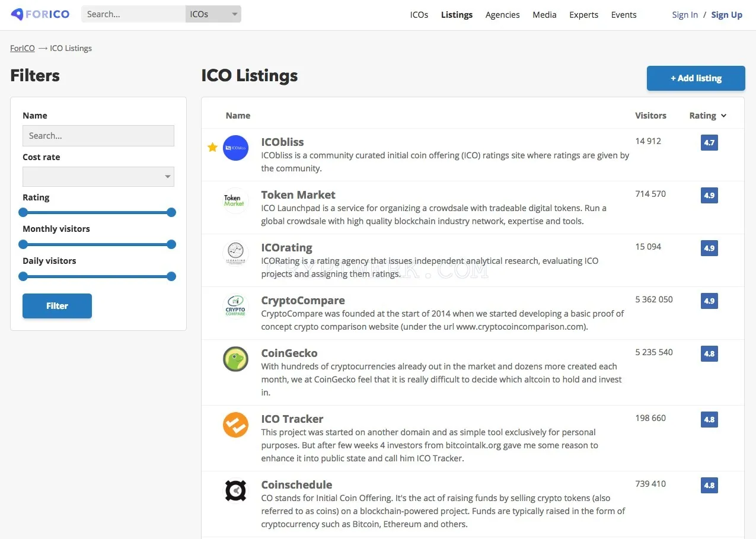
Task: Click the ICO Listings breadcrumb text
Action: tap(71, 48)
